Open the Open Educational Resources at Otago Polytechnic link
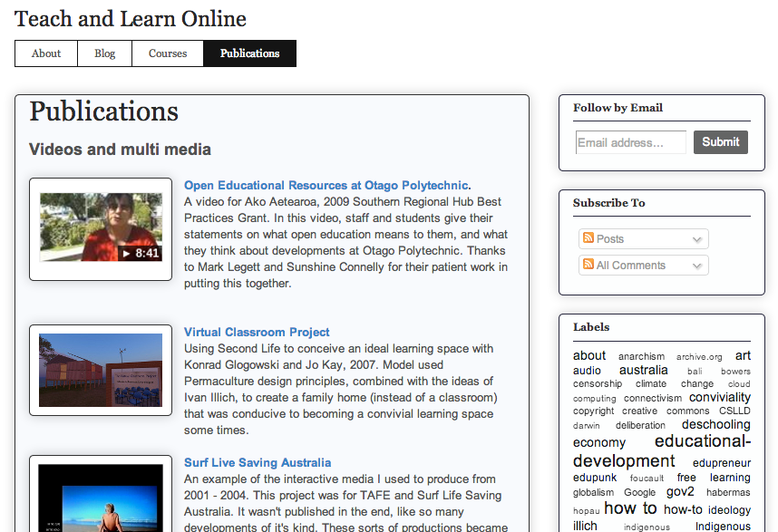778x532 pixels. point(326,185)
